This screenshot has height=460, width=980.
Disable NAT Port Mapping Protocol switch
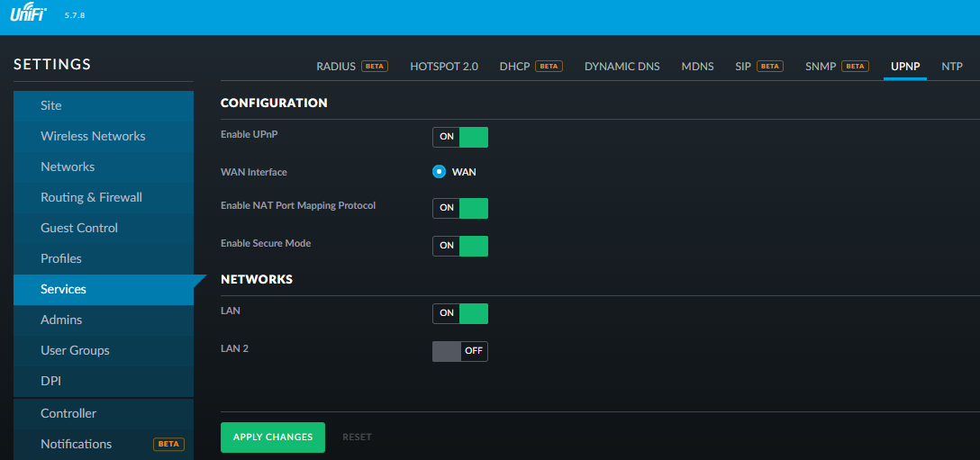pos(460,208)
